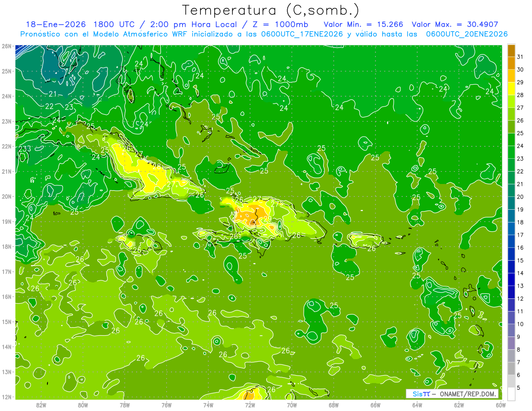532x411 pixels.
Task: Click the top orange-brown swatch above 31
Action: pos(511,51)
